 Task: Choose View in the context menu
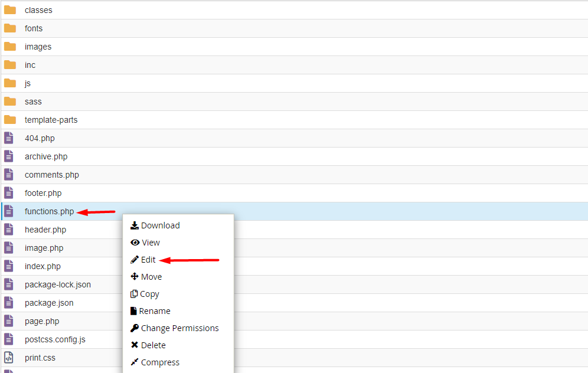pyautogui.click(x=145, y=243)
